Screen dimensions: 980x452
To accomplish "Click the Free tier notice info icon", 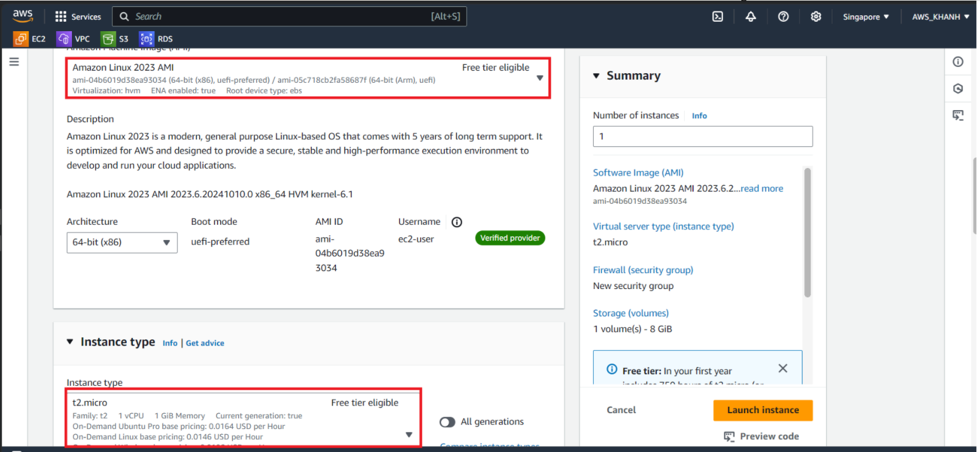I will [x=612, y=369].
